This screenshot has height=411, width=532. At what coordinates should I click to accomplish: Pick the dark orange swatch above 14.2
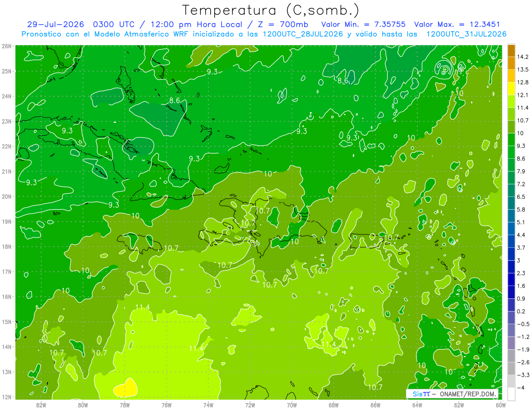(511, 51)
